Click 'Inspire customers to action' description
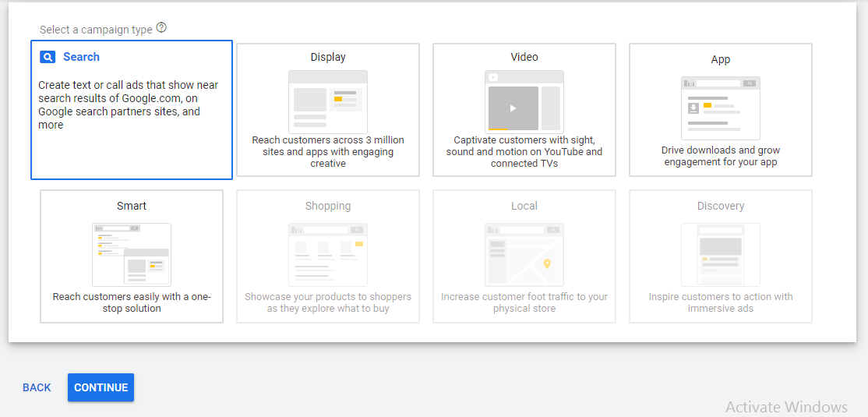The image size is (868, 417). (721, 302)
